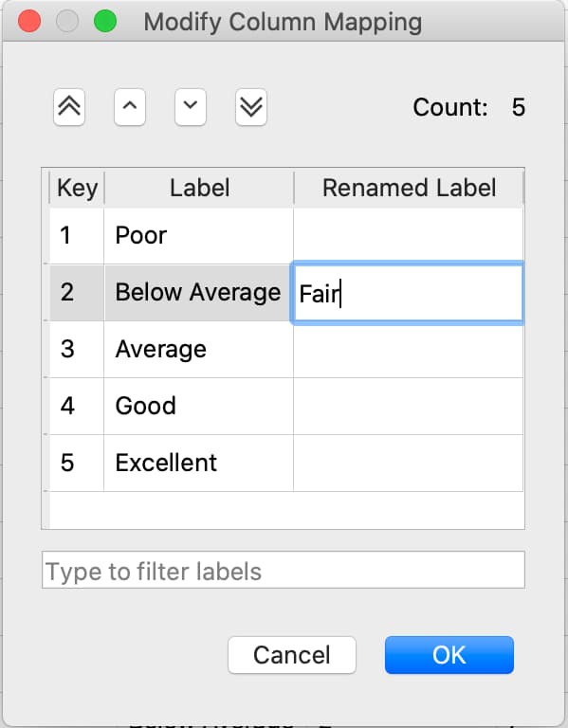Edit renamed label for Poor row
The image size is (568, 728).
click(409, 235)
